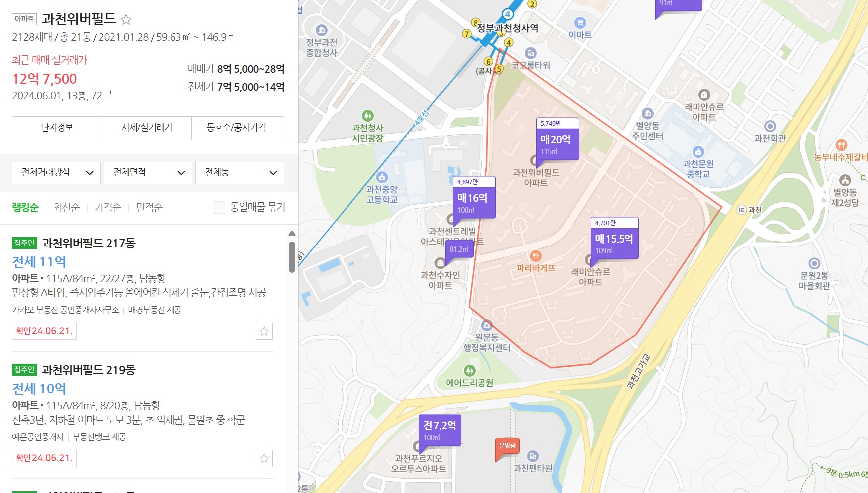Click the 파리바게뜨 restaurant icon
Viewport: 868px width, 493px height.
(536, 256)
